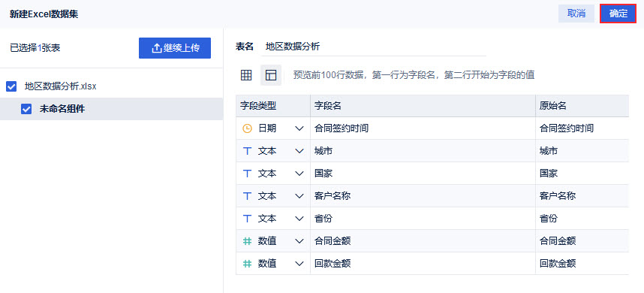Image resolution: width=644 pixels, height=293 pixels.
Task: Select the 地区数据分析.xlsx file row
Action: (x=111, y=86)
